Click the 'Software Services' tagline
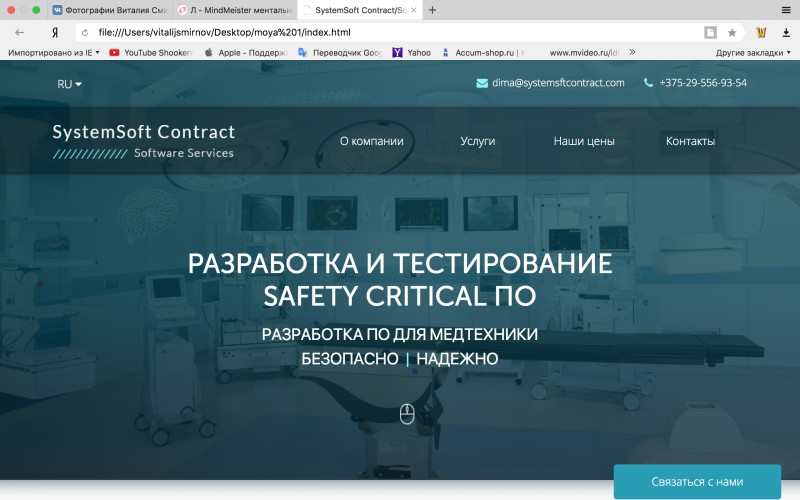The image size is (800, 500). 184,153
